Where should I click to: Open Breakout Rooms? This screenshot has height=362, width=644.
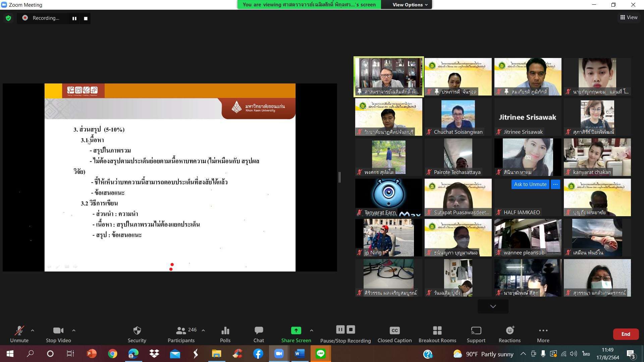[x=437, y=331]
